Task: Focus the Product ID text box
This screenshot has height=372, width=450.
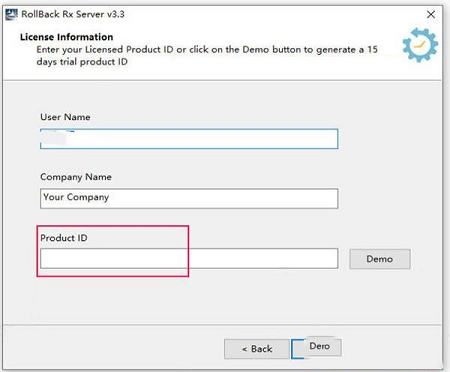Action: coord(189,258)
